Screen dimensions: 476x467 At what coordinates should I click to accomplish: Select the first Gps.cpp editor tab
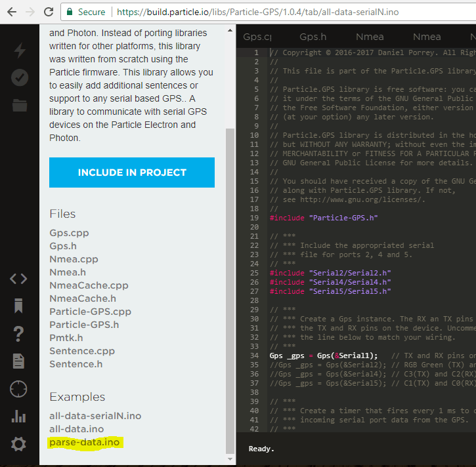[257, 37]
